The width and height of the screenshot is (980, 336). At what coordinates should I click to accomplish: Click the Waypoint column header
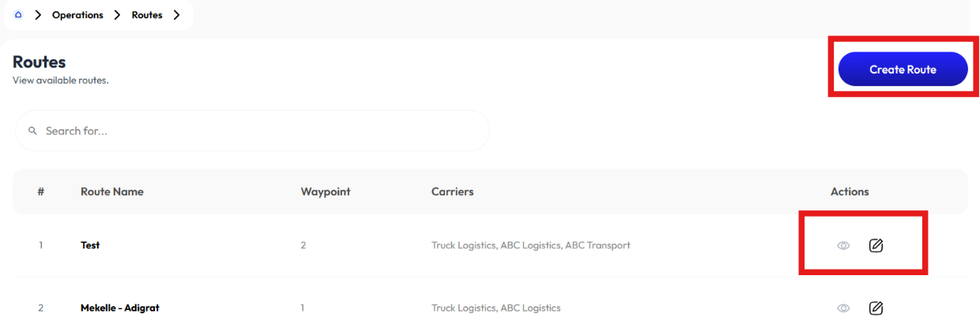click(326, 192)
